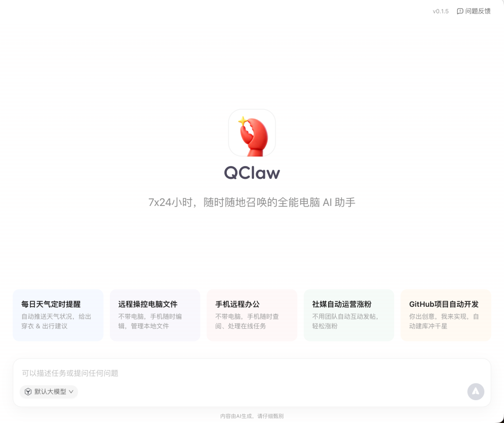This screenshot has width=504, height=423.
Task: Click the 你出创意，我来实现 card description
Action: point(444,321)
